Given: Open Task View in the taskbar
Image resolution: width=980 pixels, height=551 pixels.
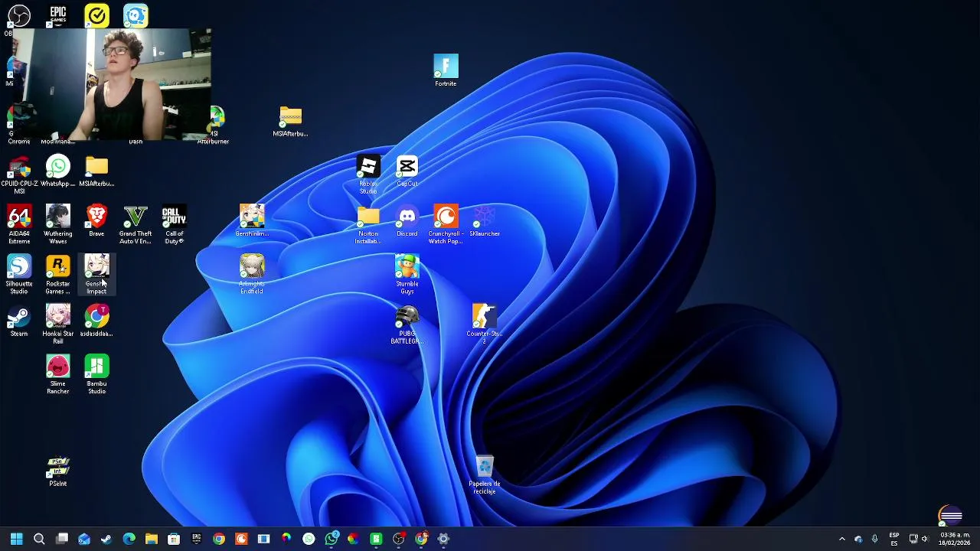Looking at the screenshot, I should pos(61,539).
